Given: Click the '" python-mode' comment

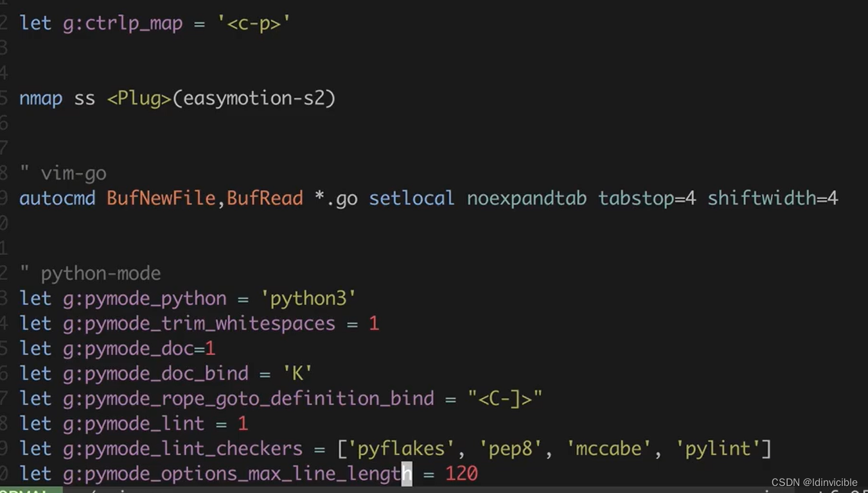Looking at the screenshot, I should point(90,273).
